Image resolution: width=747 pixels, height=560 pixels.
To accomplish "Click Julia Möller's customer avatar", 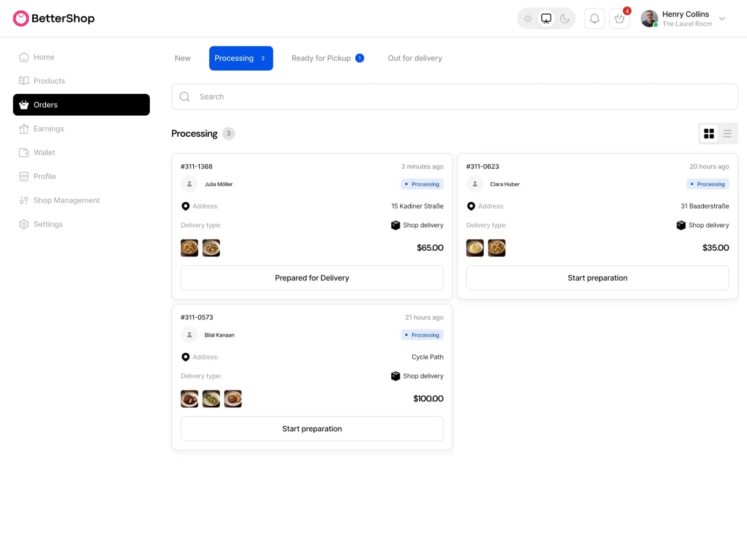I will pyautogui.click(x=190, y=184).
